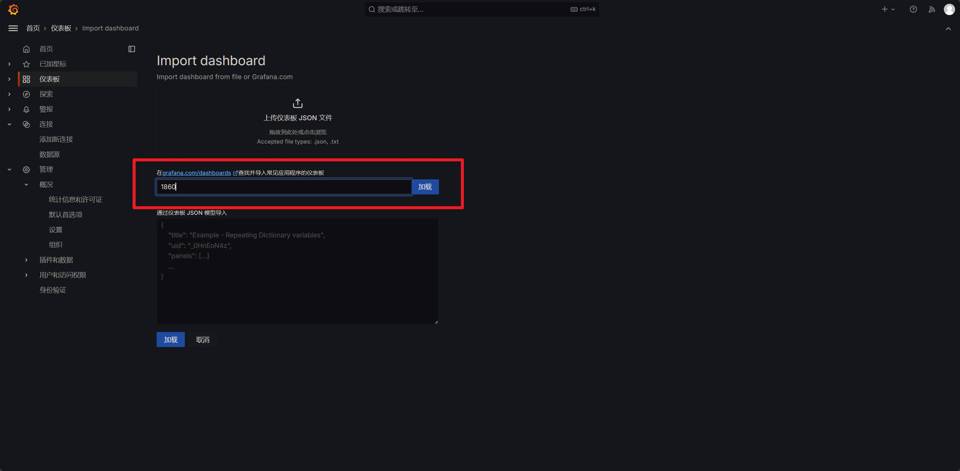This screenshot has height=471, width=960.
Task: Collapse the 连接 section in sidebar
Action: pyautogui.click(x=10, y=124)
